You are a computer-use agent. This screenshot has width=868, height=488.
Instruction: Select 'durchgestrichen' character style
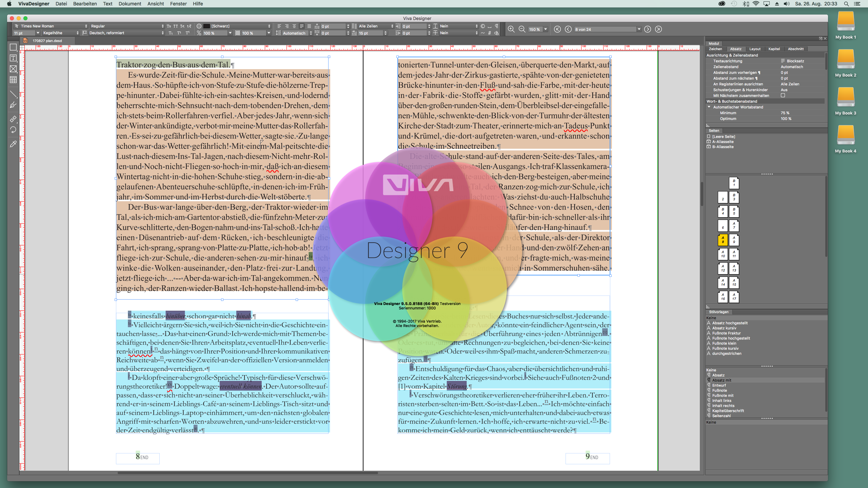coord(727,353)
